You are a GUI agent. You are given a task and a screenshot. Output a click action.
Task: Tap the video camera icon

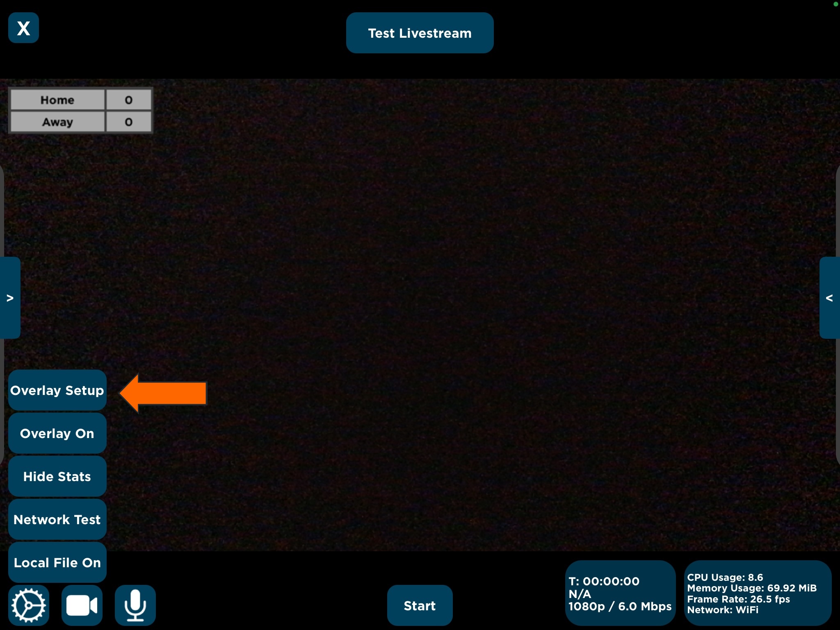tap(82, 605)
